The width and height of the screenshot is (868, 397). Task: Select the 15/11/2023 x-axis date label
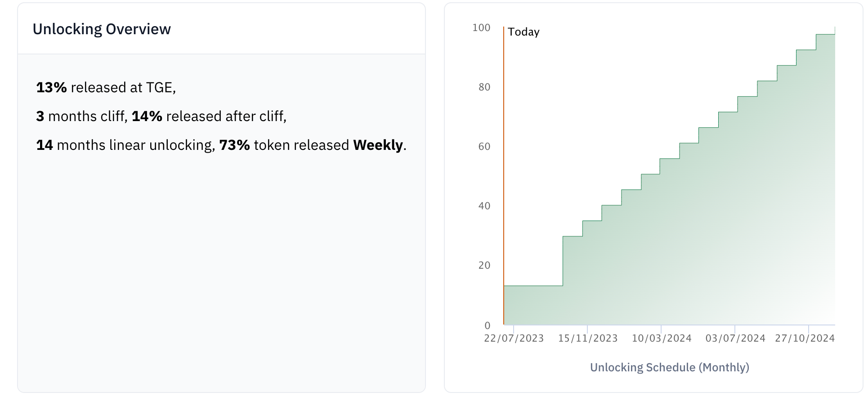tap(588, 338)
